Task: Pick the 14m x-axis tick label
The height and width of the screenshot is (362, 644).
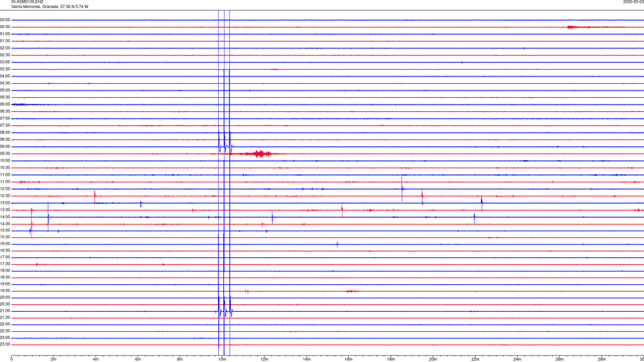Action: 307,359
